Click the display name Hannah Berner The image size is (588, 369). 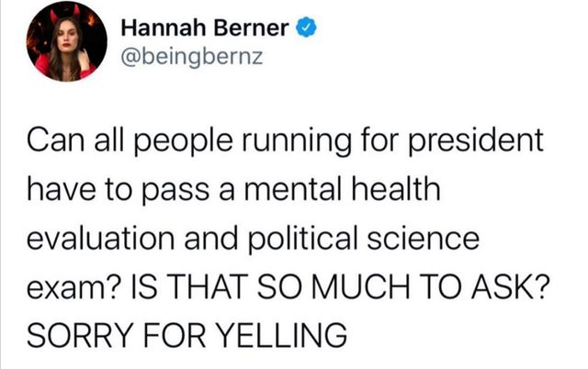(207, 30)
